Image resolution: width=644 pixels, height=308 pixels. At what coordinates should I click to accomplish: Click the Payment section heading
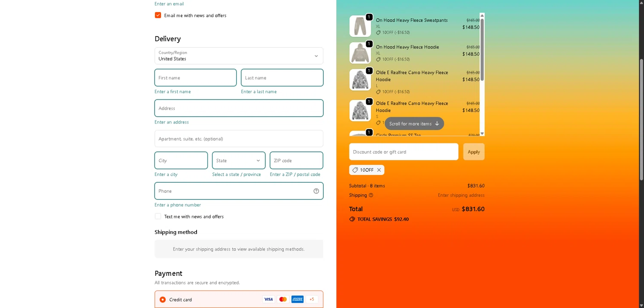coord(168,273)
